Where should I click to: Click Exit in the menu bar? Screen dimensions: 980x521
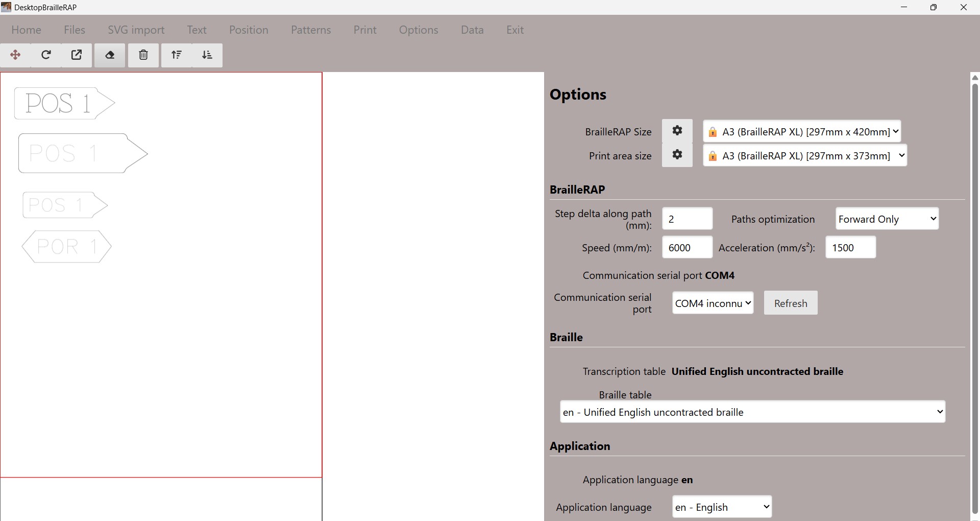click(515, 30)
